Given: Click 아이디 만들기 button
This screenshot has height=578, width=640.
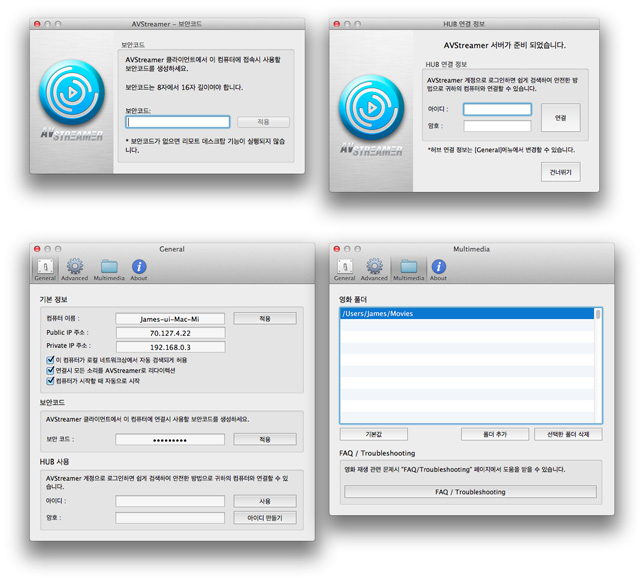Looking at the screenshot, I should pyautogui.click(x=265, y=518).
